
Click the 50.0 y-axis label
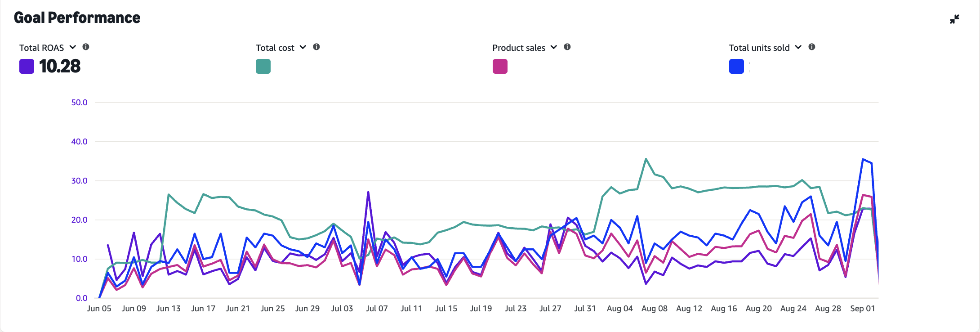[79, 103]
